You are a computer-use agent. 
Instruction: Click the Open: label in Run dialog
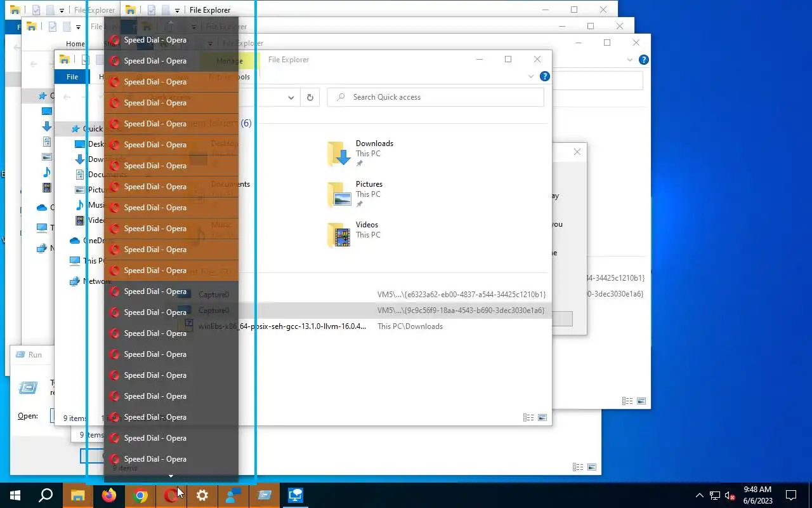pos(28,416)
